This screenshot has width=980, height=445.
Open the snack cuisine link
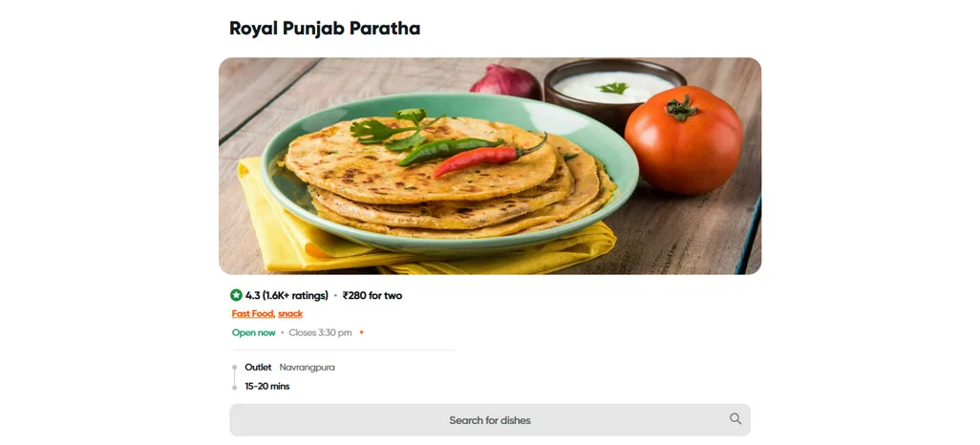point(290,314)
